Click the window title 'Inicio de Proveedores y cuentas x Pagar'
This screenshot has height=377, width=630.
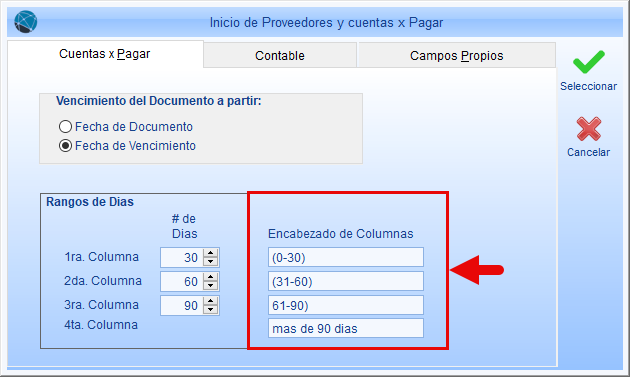click(x=326, y=23)
